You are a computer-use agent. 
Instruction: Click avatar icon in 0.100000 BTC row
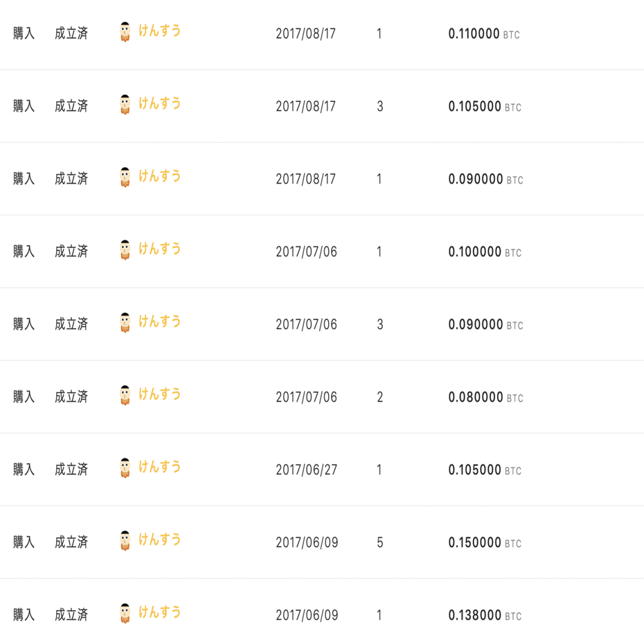[125, 250]
